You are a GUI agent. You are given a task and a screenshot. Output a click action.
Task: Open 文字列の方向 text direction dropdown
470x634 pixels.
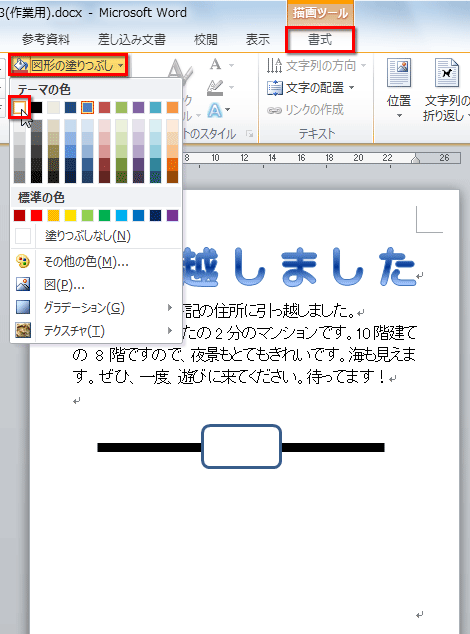(x=316, y=66)
